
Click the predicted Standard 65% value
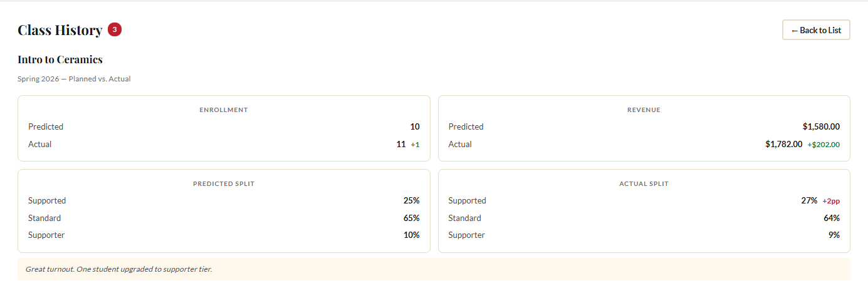pos(411,218)
